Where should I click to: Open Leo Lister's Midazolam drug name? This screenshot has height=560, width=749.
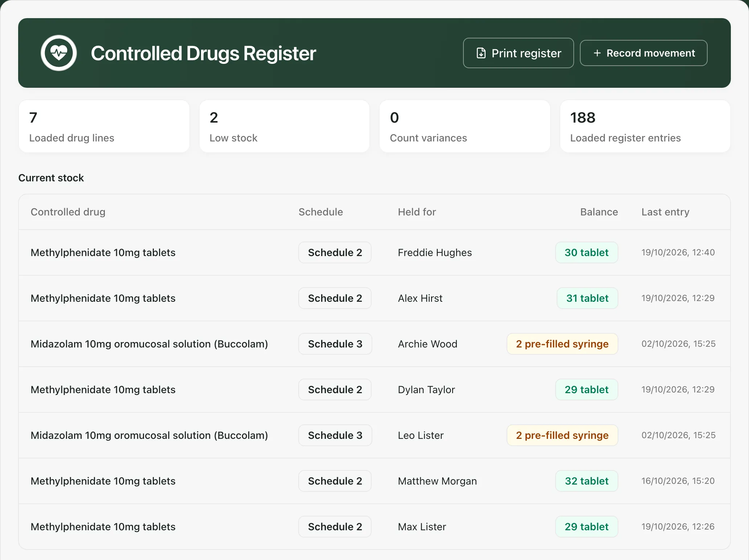[x=149, y=435]
